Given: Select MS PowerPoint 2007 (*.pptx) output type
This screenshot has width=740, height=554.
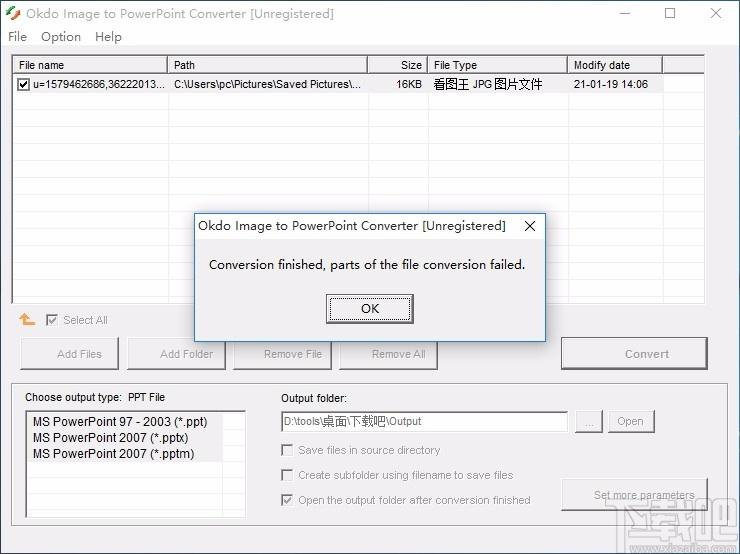Looking at the screenshot, I should click(111, 437).
